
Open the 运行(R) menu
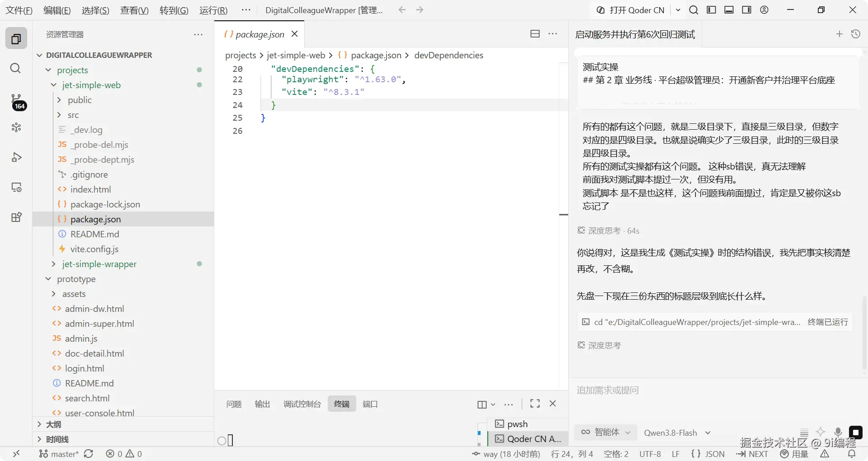(213, 10)
